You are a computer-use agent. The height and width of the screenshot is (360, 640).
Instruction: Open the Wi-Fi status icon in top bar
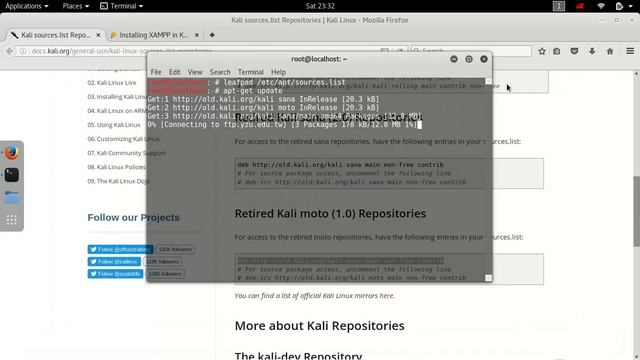(601, 6)
